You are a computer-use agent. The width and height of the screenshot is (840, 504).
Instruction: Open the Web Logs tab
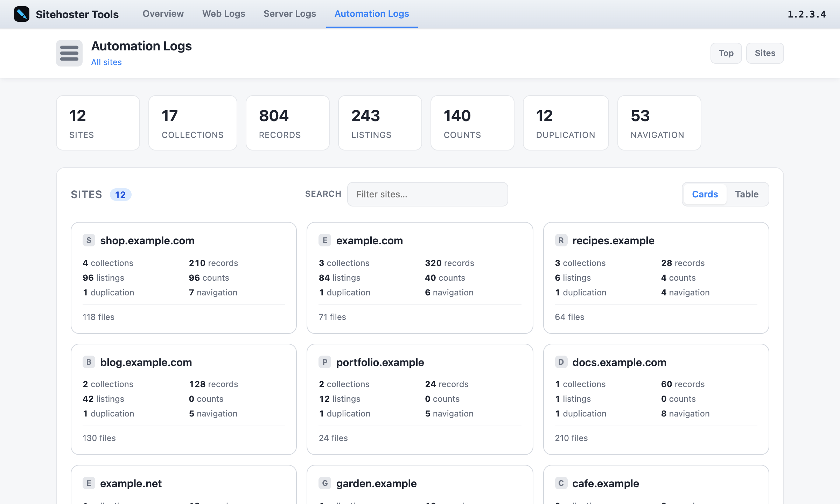224,14
